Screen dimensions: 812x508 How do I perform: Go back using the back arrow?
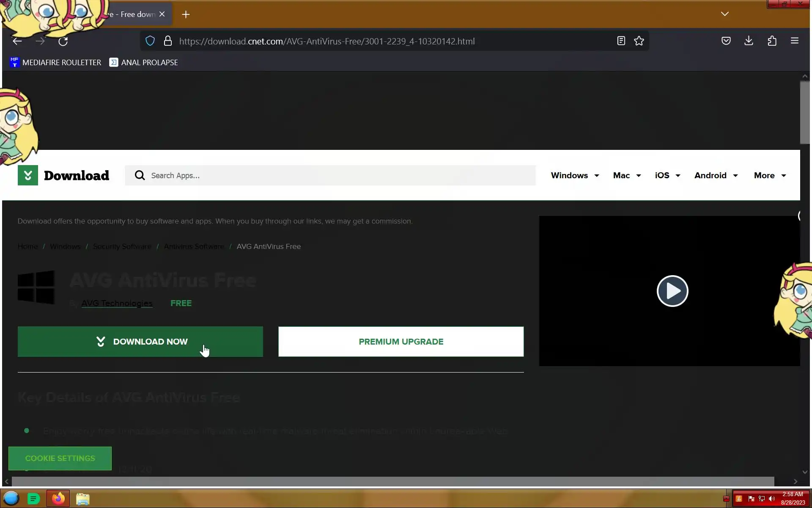tap(17, 41)
